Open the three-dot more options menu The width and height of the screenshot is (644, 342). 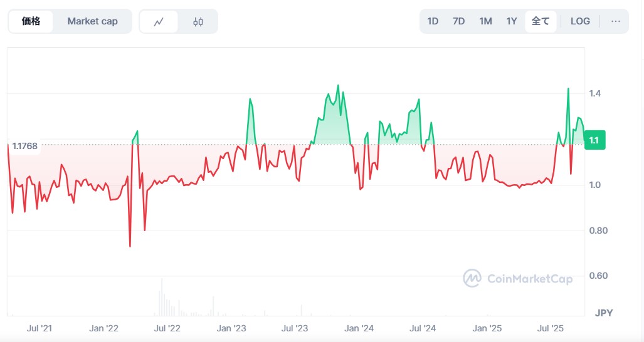[615, 21]
